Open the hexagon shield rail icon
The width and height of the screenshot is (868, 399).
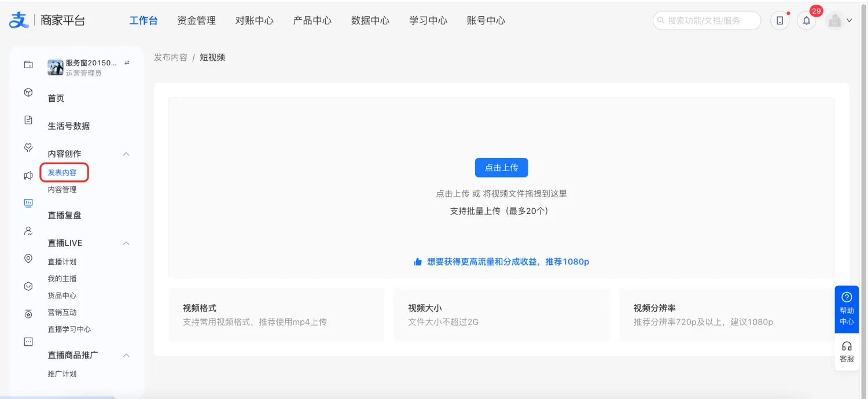(x=28, y=286)
